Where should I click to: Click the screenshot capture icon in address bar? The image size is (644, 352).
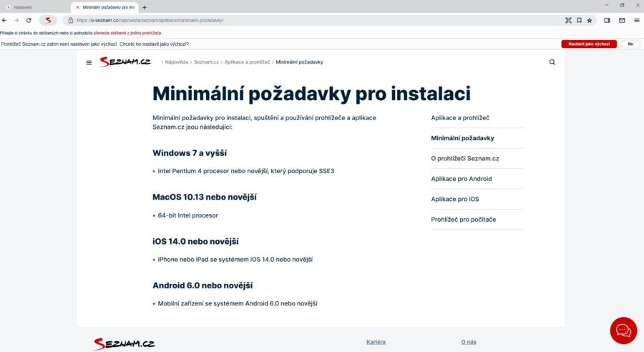568,20
